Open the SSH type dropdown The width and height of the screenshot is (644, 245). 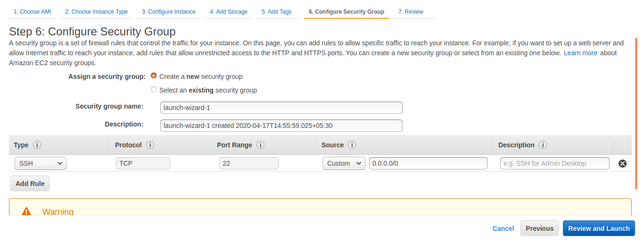coord(41,163)
